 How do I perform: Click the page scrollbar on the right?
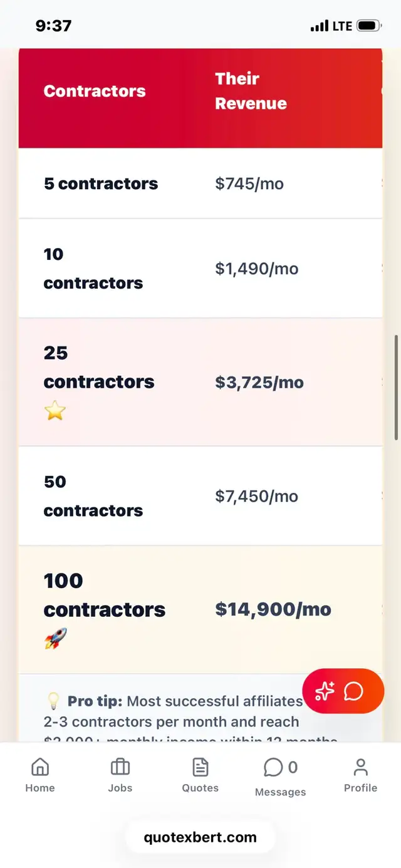(396, 387)
